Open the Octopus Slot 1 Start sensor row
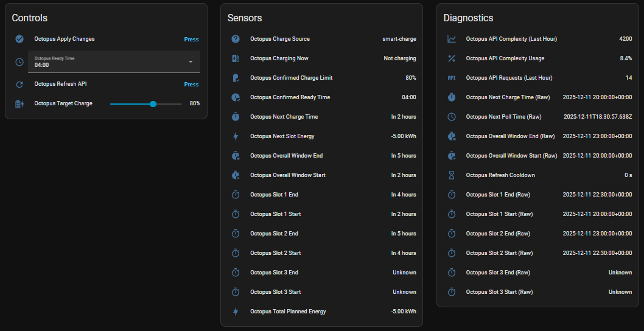This screenshot has width=644, height=331. [x=321, y=214]
